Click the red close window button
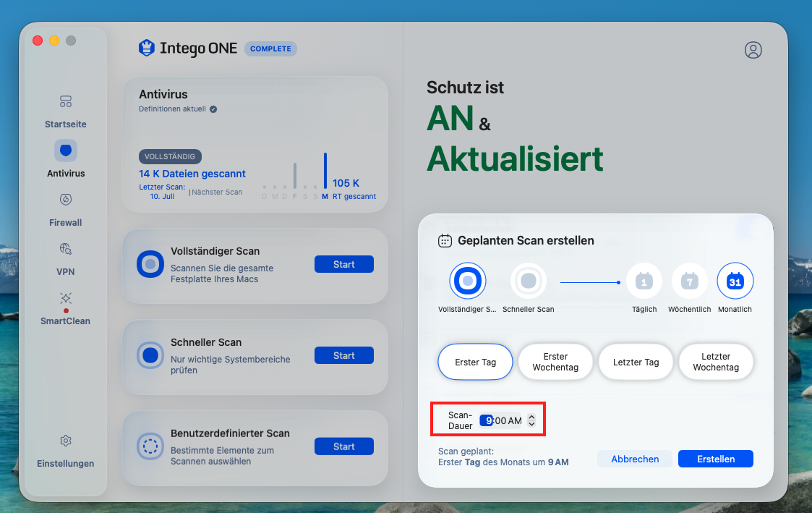This screenshot has height=513, width=812. (x=38, y=41)
